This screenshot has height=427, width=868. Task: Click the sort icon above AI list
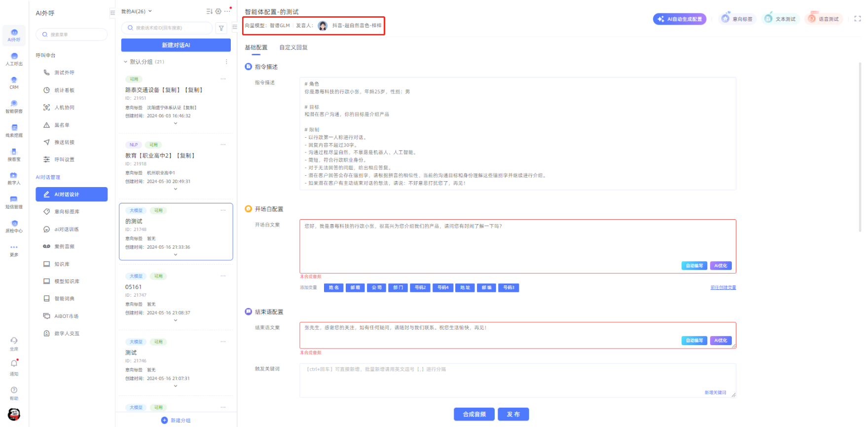point(209,11)
